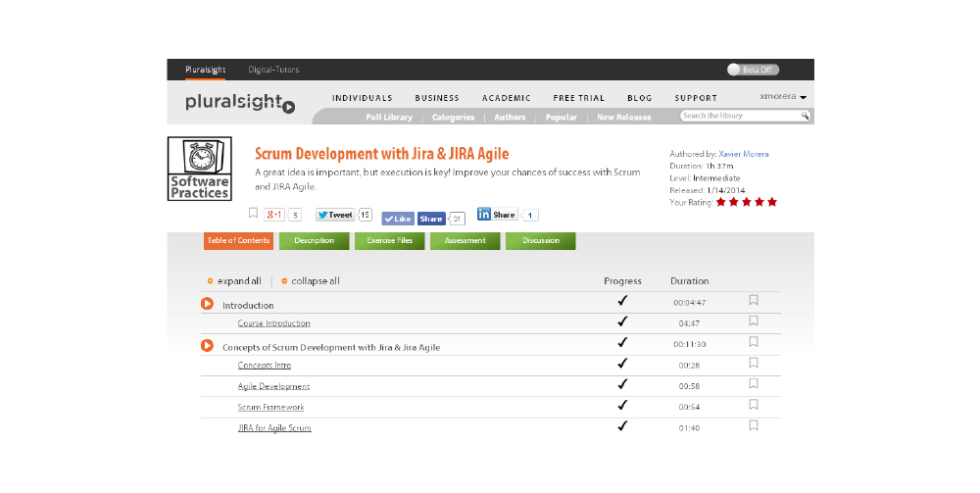The width and height of the screenshot is (980, 493).
Task: Click the LinkedIn share count bubble
Action: pos(530,215)
